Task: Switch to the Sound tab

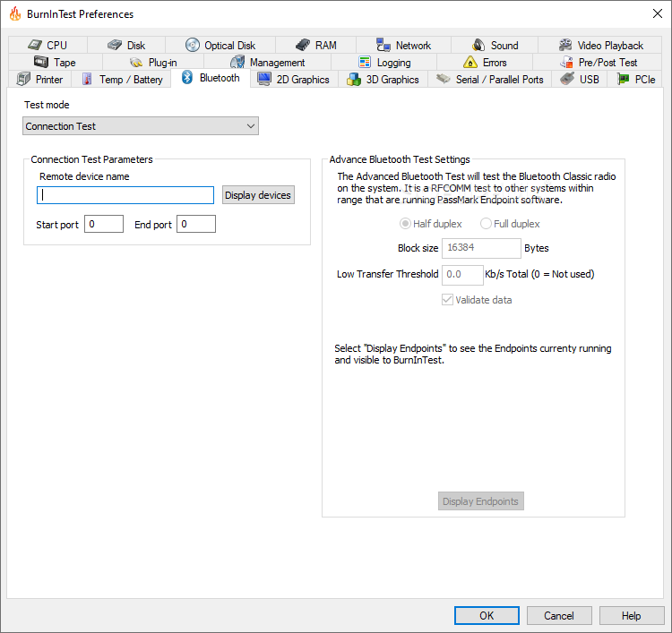Action: point(495,45)
